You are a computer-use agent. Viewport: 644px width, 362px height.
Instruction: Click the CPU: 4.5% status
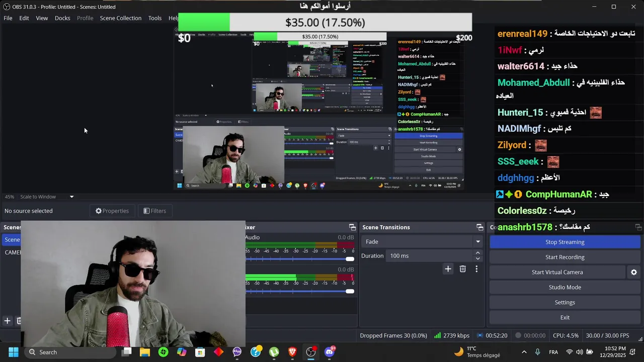(566, 335)
